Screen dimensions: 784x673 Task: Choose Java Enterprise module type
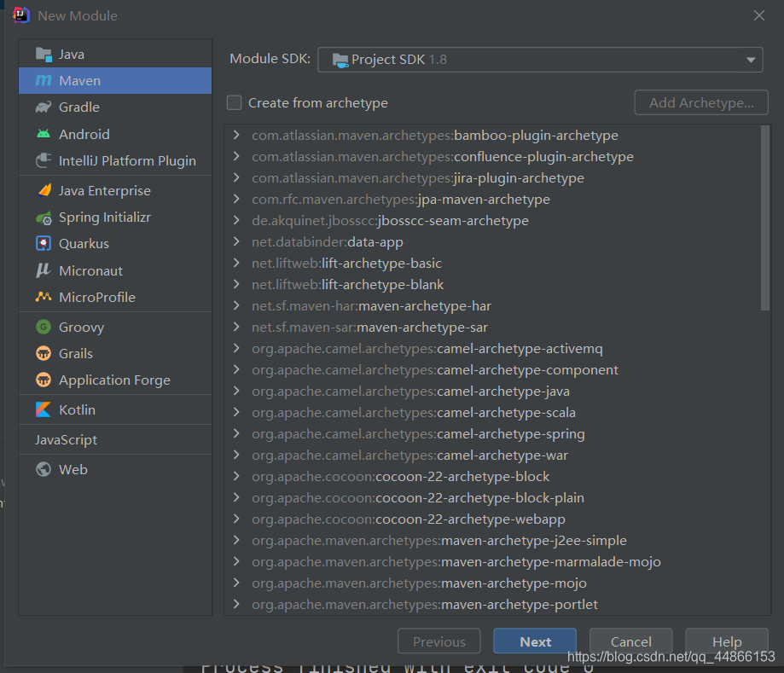pyautogui.click(x=115, y=190)
